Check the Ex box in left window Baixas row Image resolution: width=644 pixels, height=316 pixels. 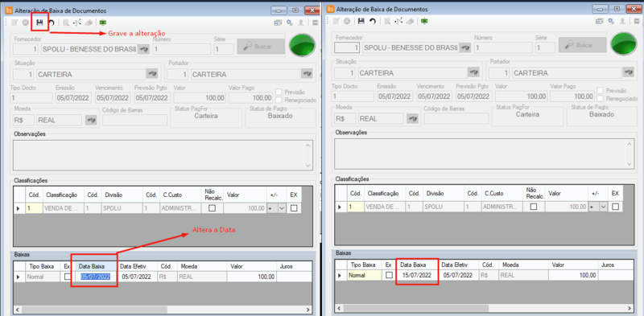[68, 277]
